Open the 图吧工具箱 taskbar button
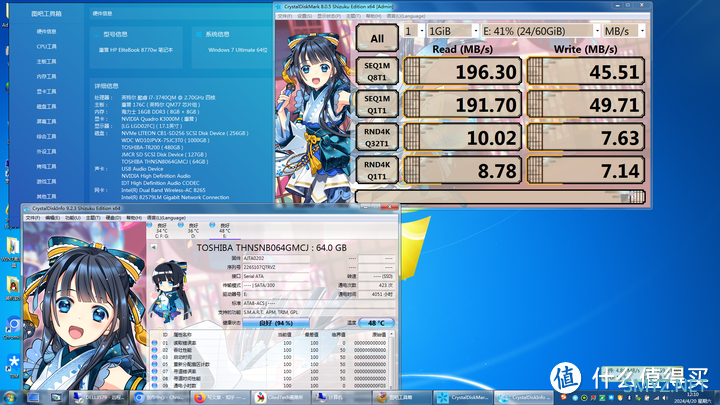This screenshot has height=405, width=720. tap(402, 397)
